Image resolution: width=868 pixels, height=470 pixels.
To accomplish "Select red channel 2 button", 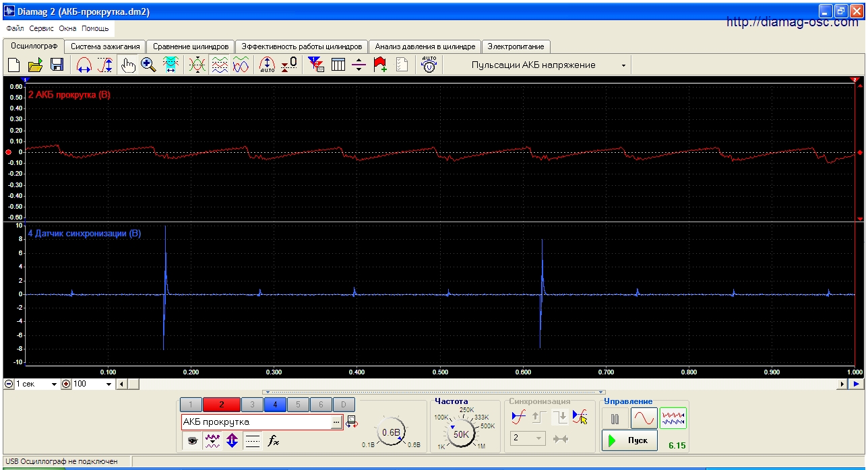I will [x=222, y=405].
